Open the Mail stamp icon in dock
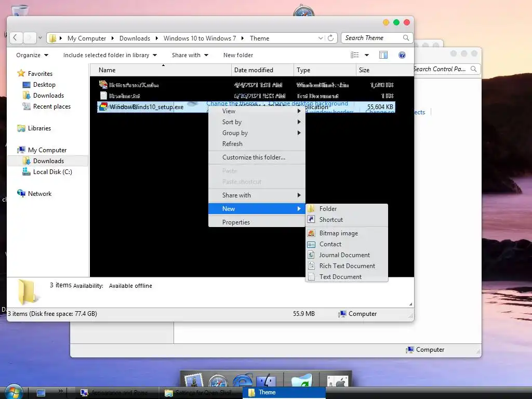532x399 pixels. (194, 380)
